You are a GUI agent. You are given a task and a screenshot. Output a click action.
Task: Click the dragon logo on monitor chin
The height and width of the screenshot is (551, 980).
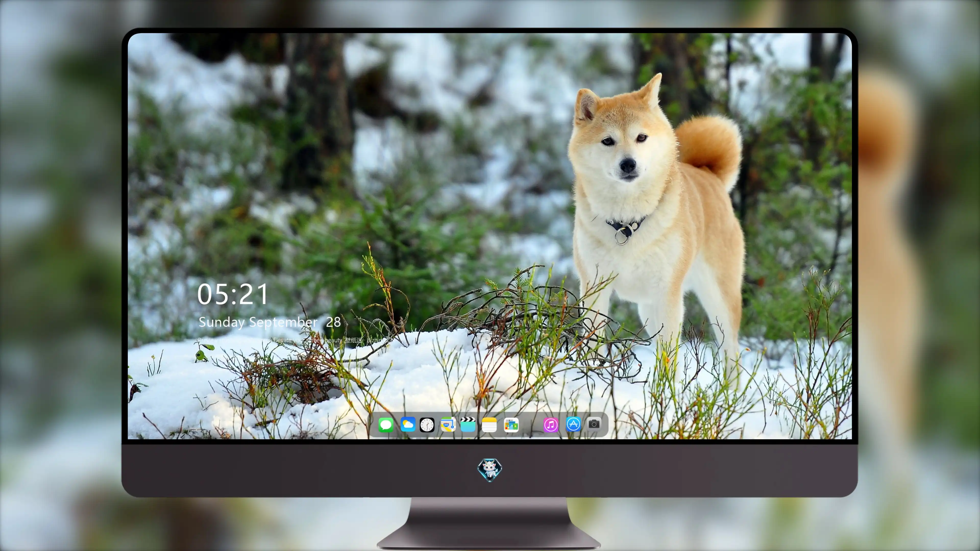click(490, 470)
